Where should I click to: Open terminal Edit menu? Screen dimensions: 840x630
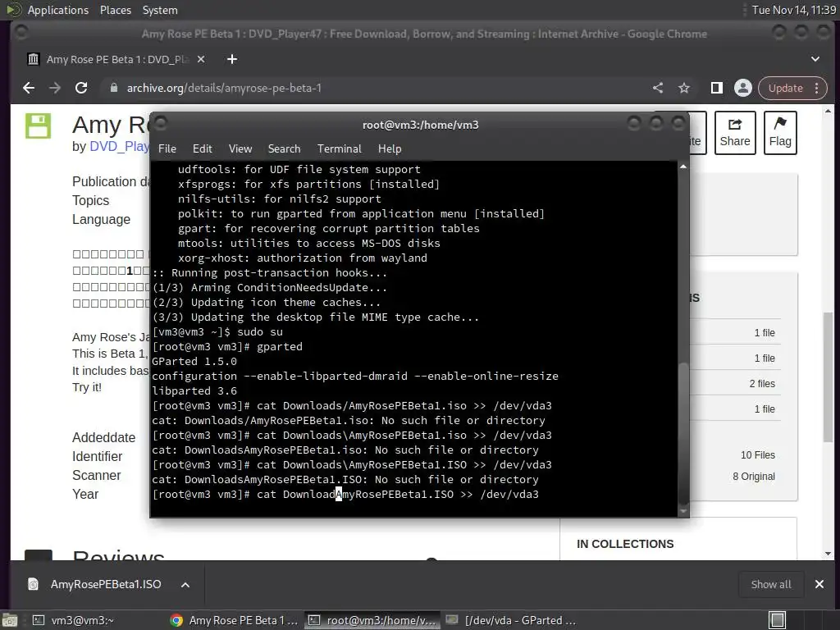[202, 148]
